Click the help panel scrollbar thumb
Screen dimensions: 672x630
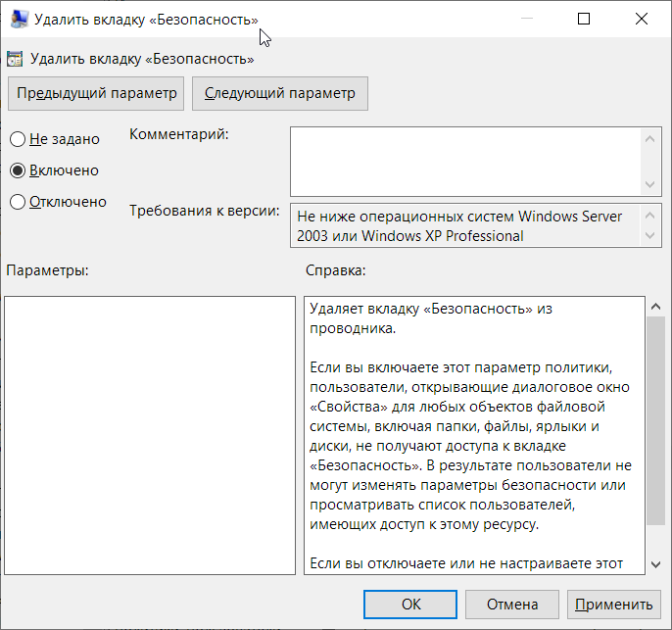pos(655,421)
